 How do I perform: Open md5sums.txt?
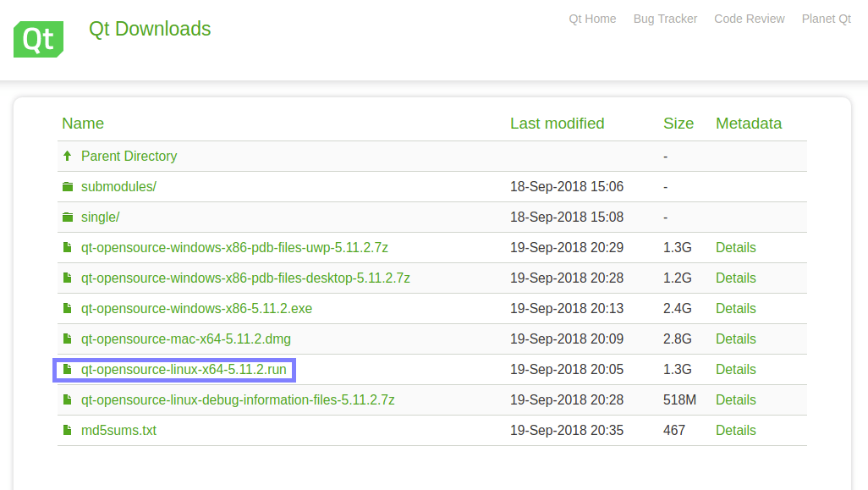pos(118,430)
